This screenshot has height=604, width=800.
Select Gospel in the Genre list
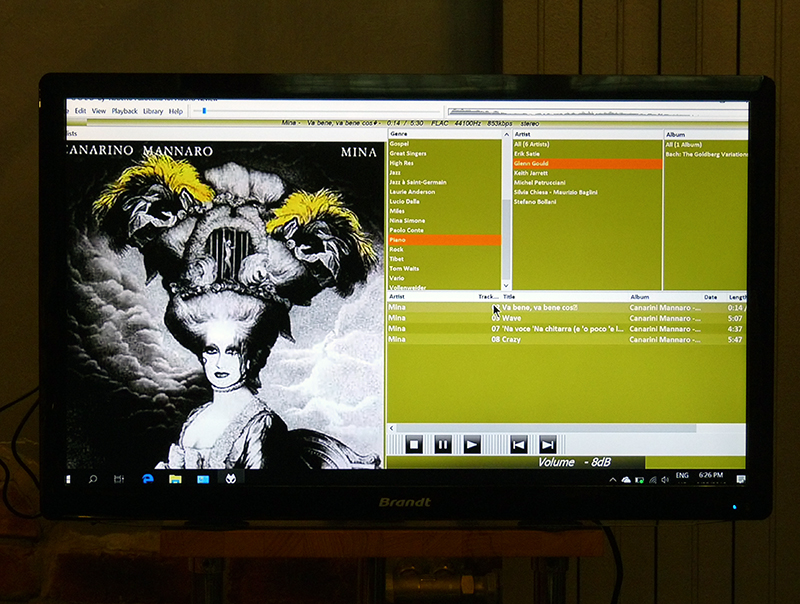(444, 144)
